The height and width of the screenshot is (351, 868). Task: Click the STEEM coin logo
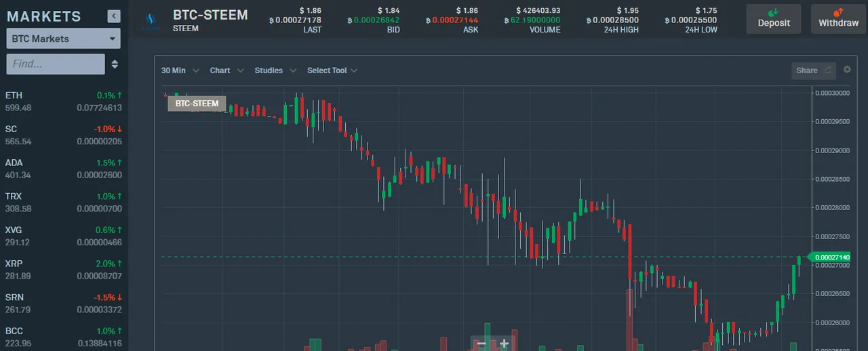pyautogui.click(x=151, y=20)
